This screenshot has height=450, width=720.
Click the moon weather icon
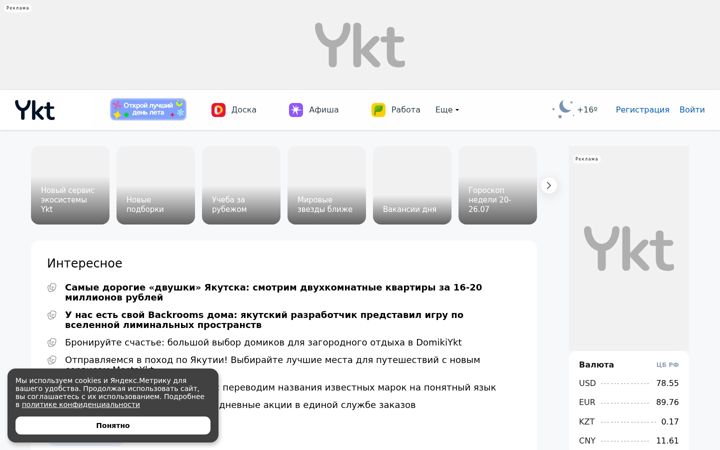[563, 109]
